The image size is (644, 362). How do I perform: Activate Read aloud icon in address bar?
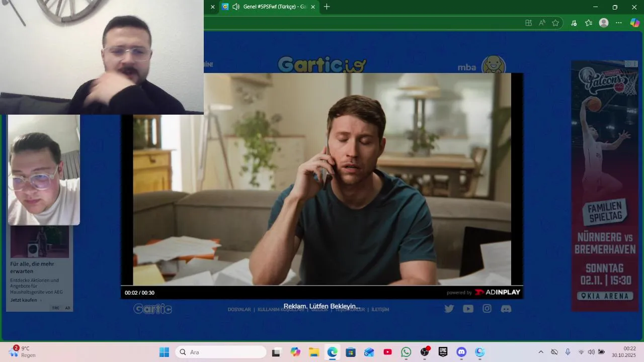coord(542,23)
